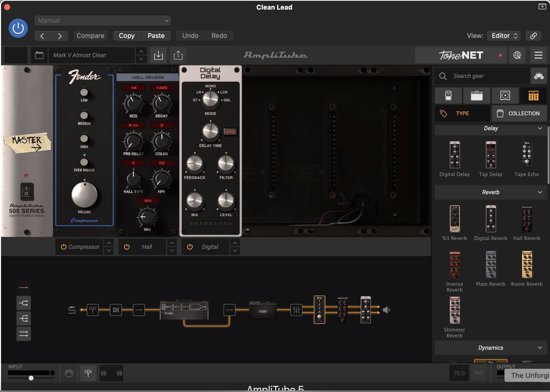Image resolution: width=550 pixels, height=392 pixels.
Task: Select the Digital Reverb gear item
Action: (491, 219)
